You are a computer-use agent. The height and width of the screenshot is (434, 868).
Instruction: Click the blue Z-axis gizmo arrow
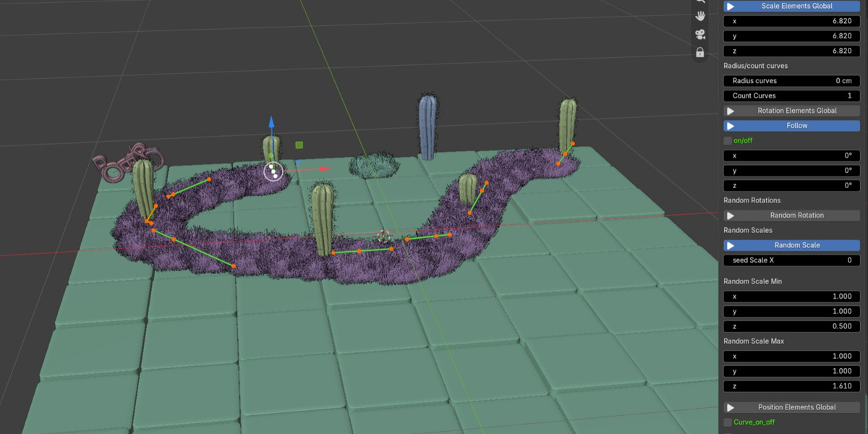point(271,124)
